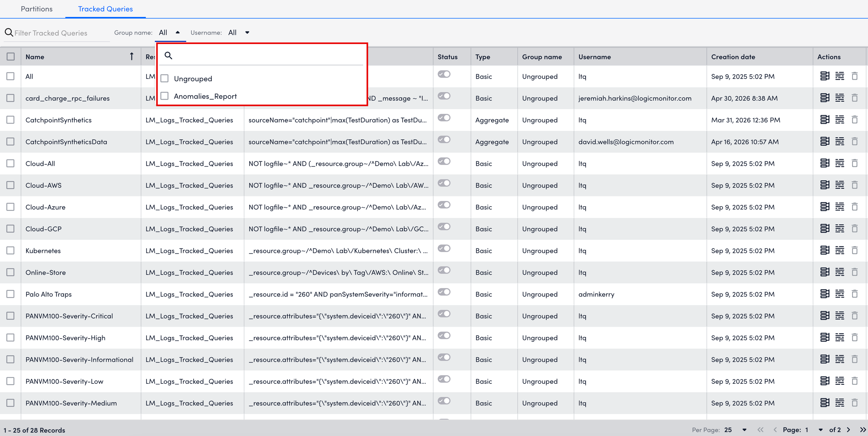The height and width of the screenshot is (436, 868).
Task: Open the Per Page count dropdown
Action: [744, 430]
